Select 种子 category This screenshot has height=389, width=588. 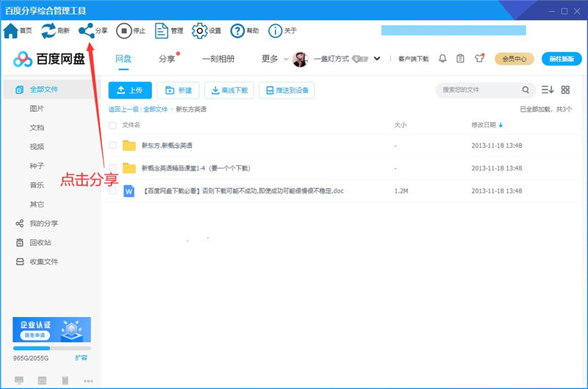click(x=37, y=165)
